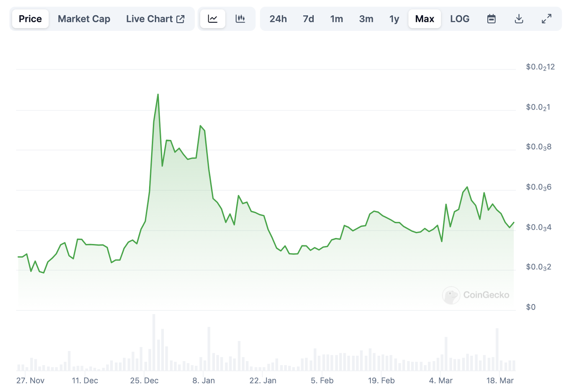Open the calendar date range picker

pos(491,19)
